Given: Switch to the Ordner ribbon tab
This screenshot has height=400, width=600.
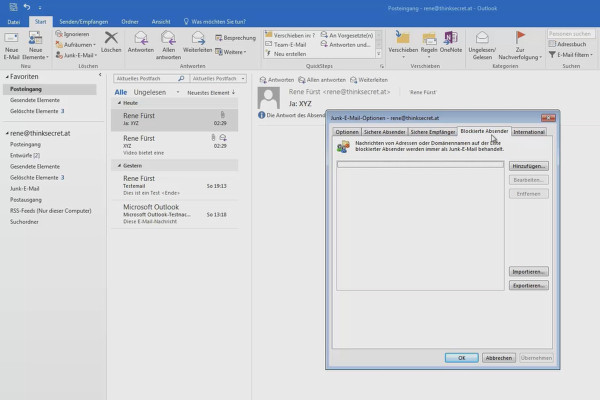Looking at the screenshot, I should point(130,22).
